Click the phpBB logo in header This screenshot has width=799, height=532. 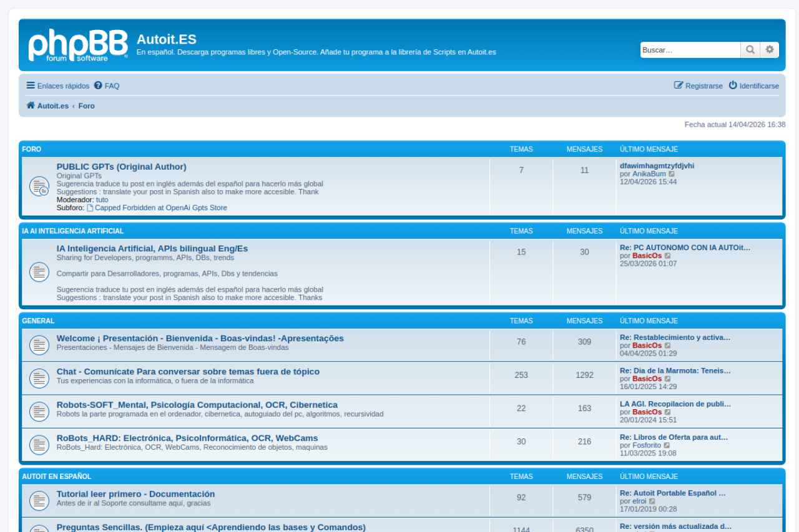click(x=77, y=46)
